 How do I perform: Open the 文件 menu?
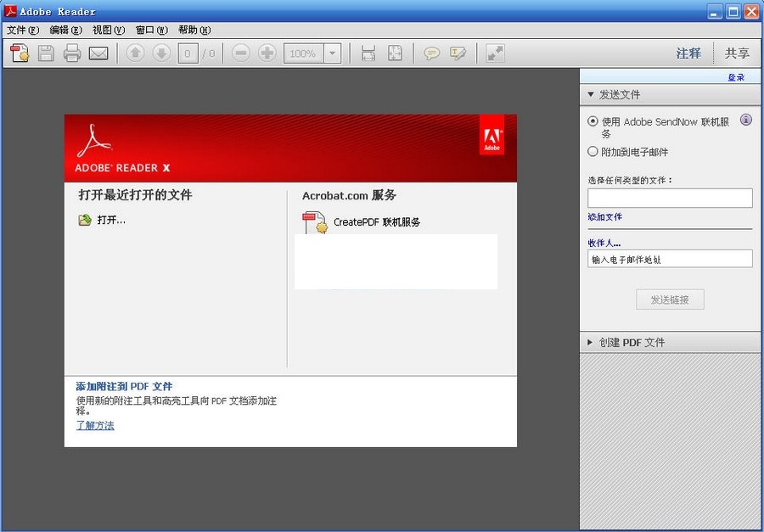(x=23, y=31)
